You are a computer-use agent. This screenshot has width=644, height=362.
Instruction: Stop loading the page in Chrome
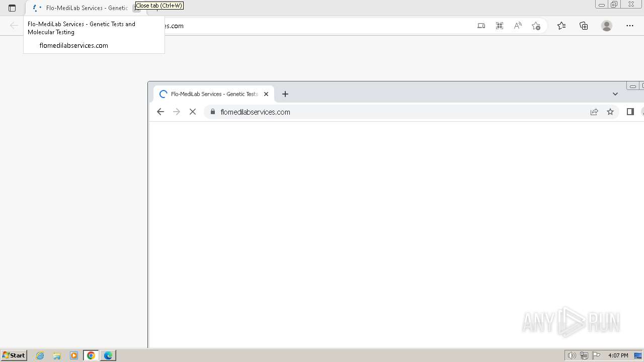[193, 112]
